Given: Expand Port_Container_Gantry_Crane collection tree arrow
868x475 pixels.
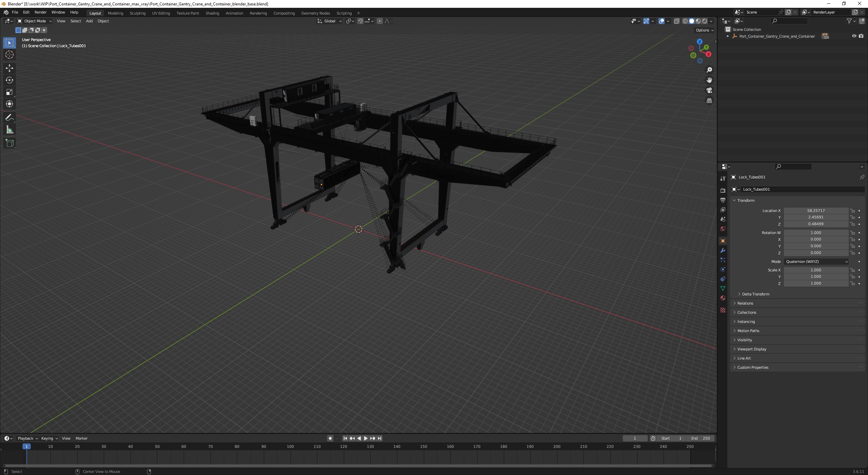Looking at the screenshot, I should 728,36.
